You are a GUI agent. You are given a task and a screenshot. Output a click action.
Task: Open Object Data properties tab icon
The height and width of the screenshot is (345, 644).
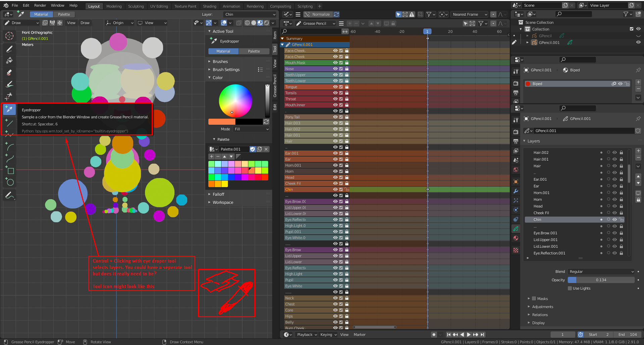click(516, 229)
